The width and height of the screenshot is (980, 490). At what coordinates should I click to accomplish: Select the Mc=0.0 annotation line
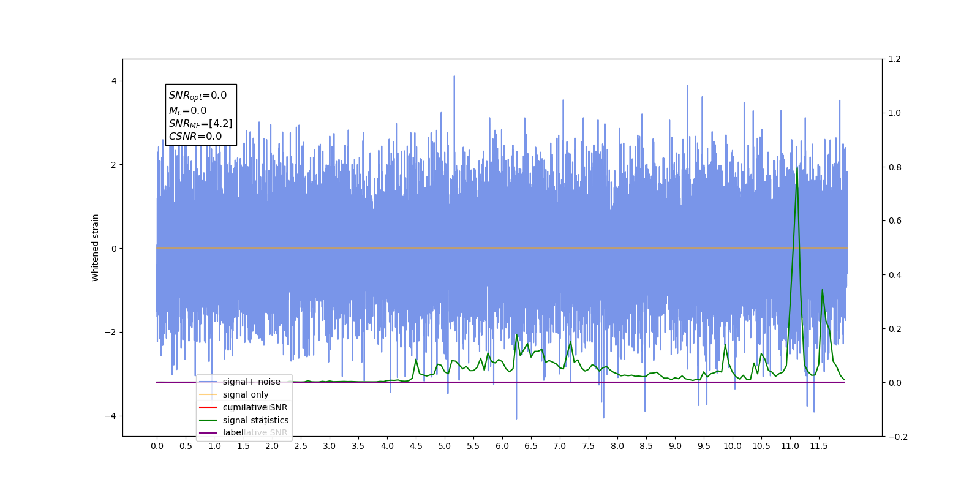pyautogui.click(x=188, y=110)
